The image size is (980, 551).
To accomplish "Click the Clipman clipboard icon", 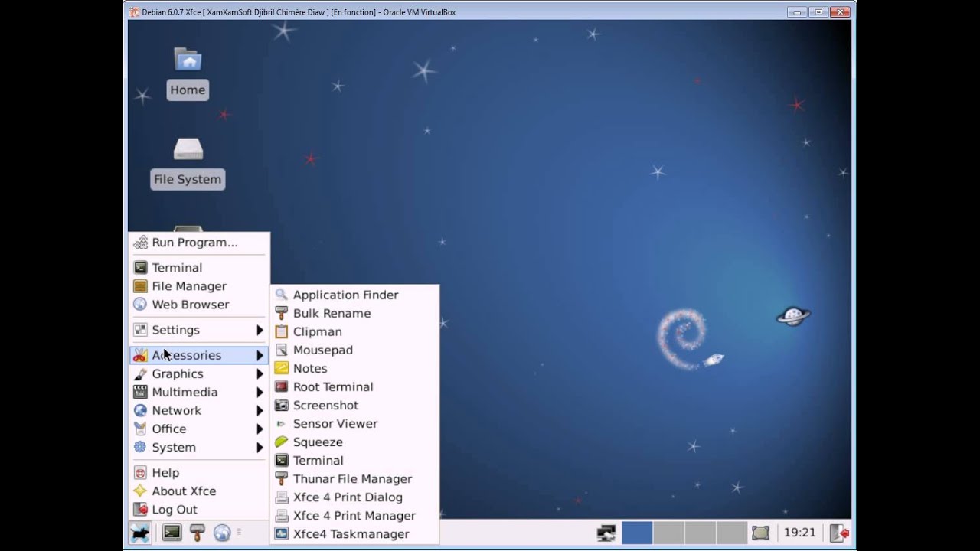I will click(282, 331).
